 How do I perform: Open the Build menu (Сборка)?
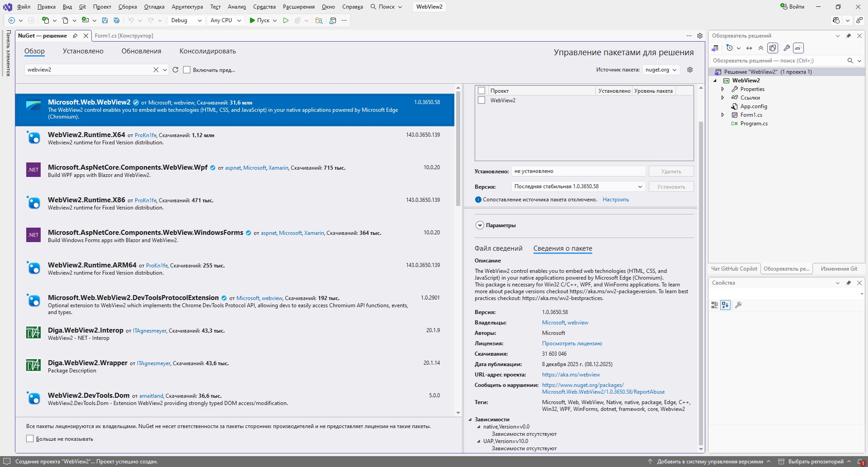(x=127, y=7)
